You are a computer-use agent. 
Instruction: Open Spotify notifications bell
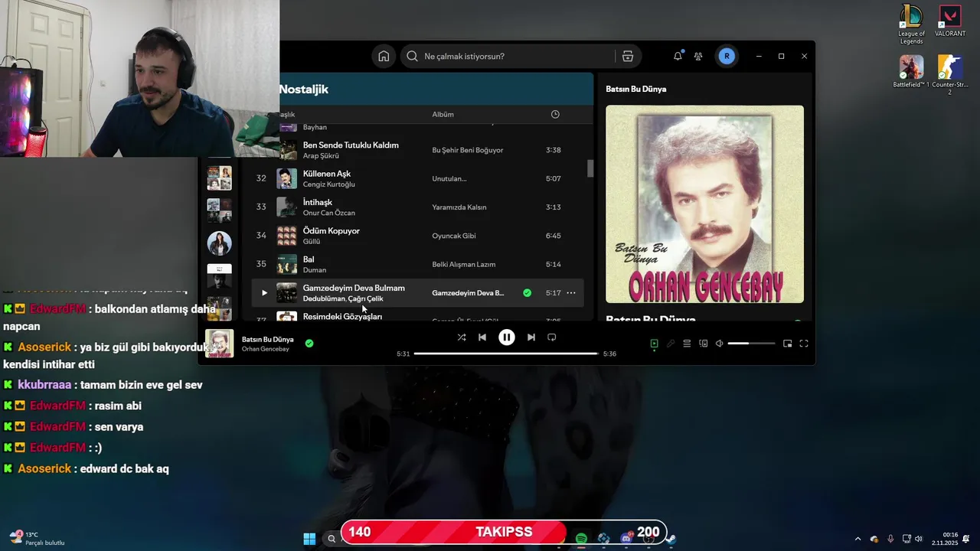coord(678,56)
